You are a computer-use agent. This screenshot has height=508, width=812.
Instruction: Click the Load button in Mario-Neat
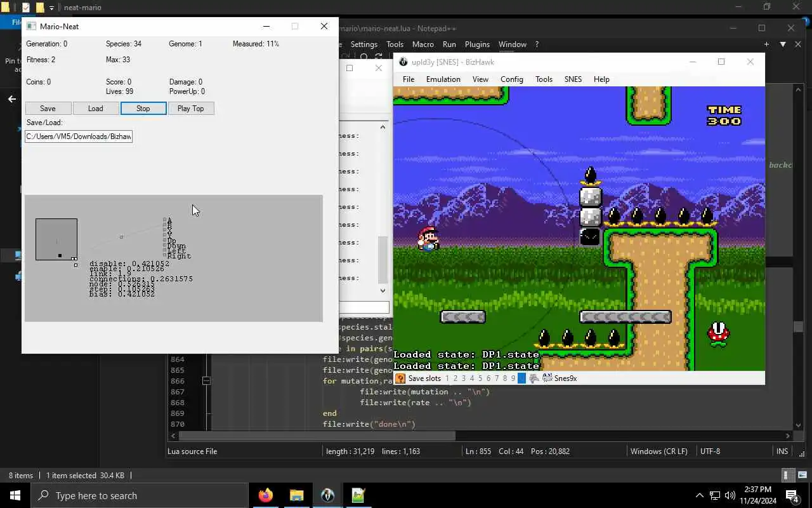95,109
